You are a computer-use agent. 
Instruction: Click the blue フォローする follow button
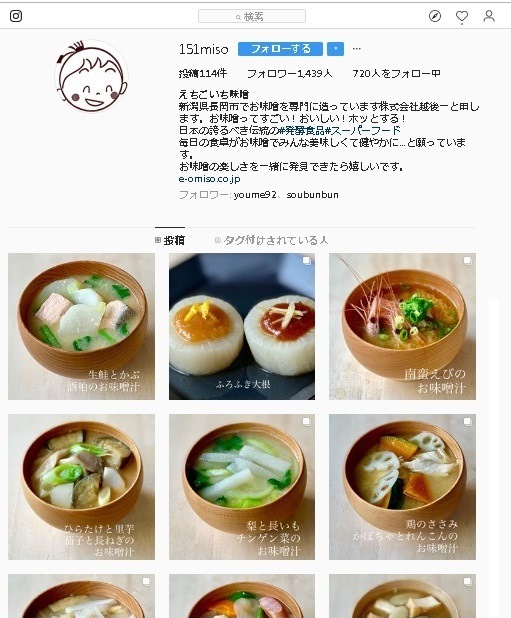(x=281, y=49)
